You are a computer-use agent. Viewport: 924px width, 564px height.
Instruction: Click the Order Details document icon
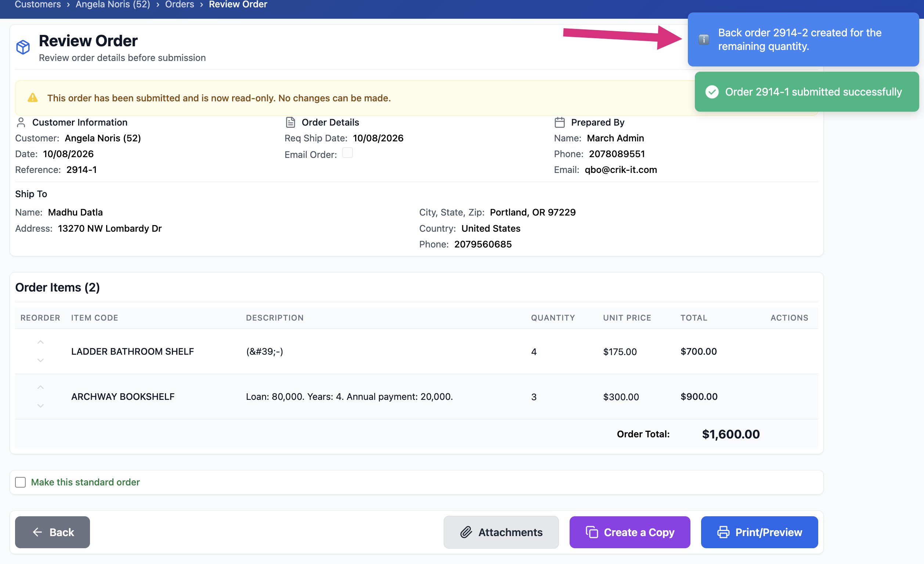[x=290, y=122]
